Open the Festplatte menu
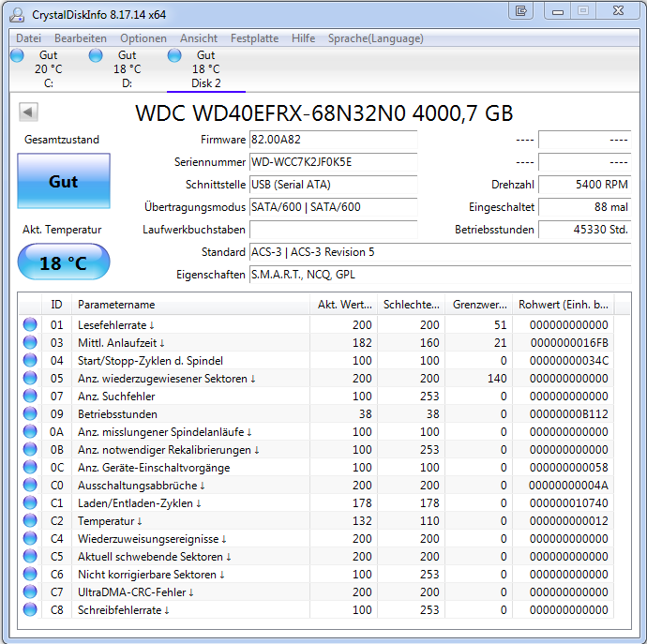Image resolution: width=647 pixels, height=644 pixels. pos(254,38)
